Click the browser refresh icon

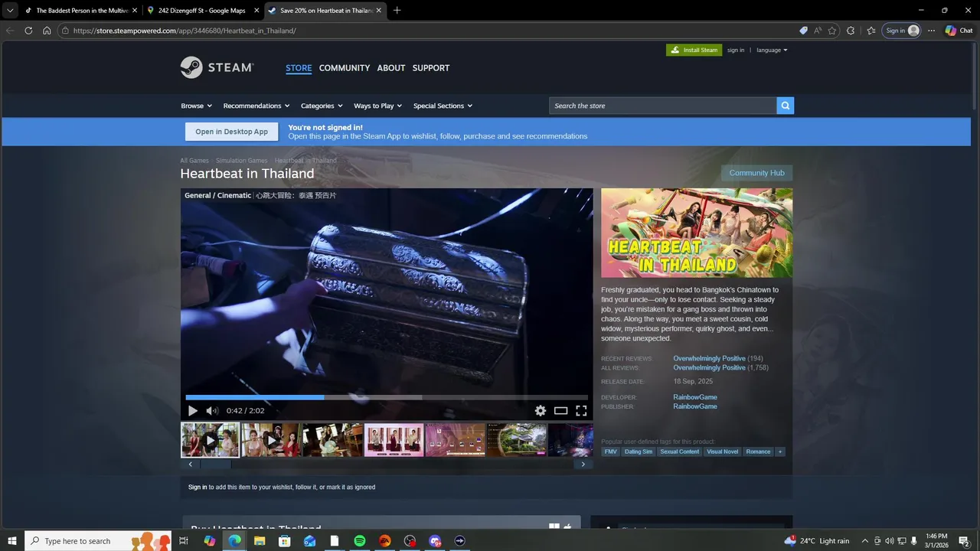28,31
